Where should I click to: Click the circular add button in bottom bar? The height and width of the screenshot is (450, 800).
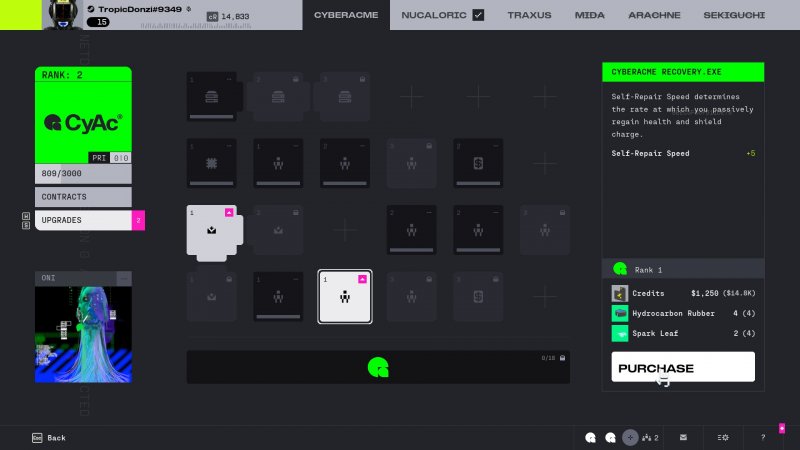(x=629, y=437)
